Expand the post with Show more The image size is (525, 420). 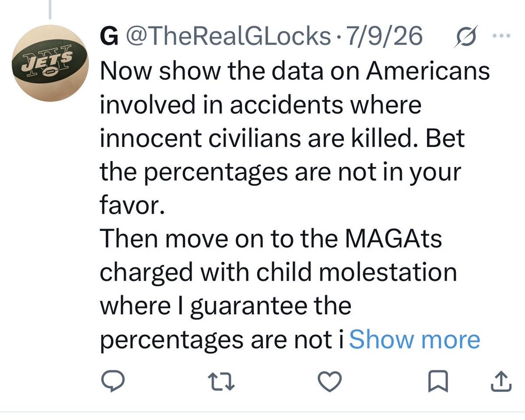click(x=414, y=340)
